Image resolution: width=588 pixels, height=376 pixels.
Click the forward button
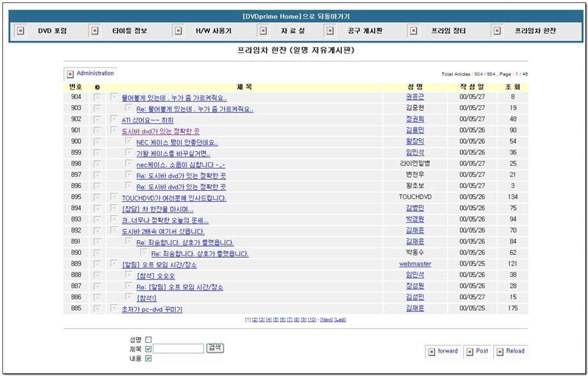click(442, 351)
